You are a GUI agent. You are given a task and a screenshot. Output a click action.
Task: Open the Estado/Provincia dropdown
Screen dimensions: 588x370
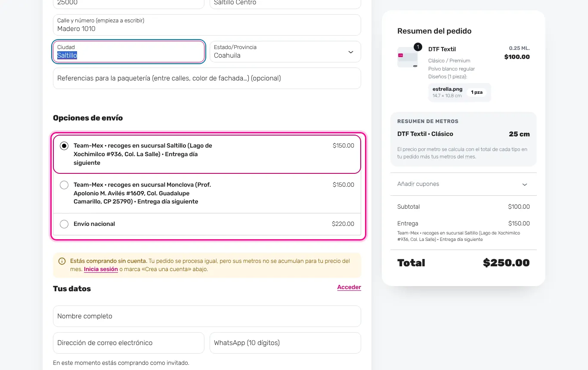(285, 52)
